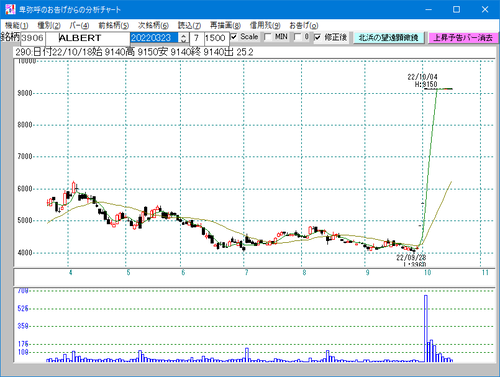Open the お告げ(o) menu

pyautogui.click(x=304, y=25)
